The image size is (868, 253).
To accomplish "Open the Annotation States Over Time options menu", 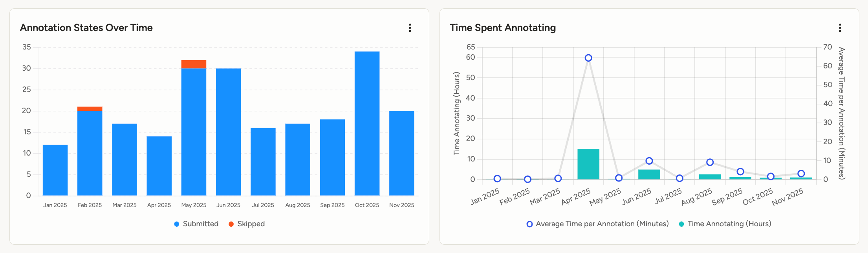I will (x=410, y=28).
